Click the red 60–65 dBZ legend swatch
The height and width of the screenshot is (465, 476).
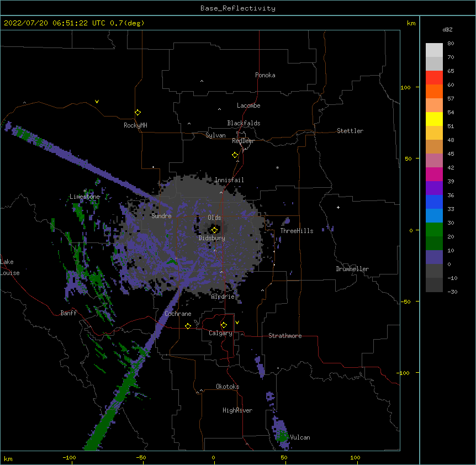[434, 78]
